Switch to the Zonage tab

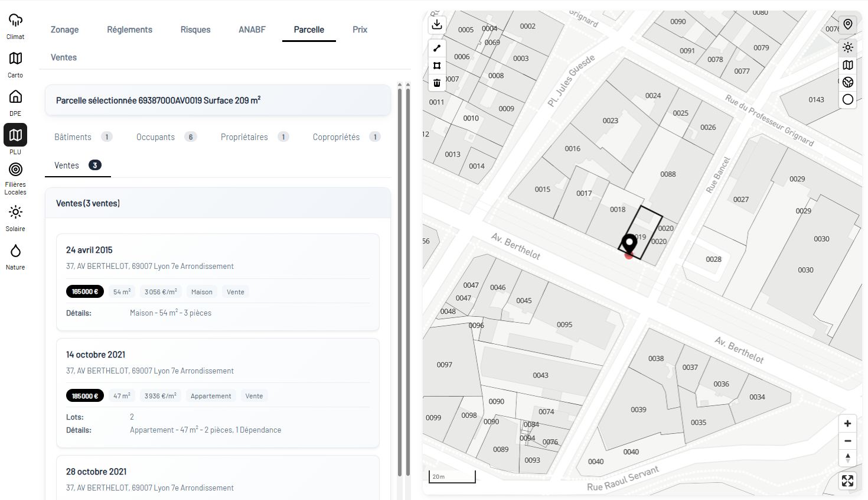coord(64,30)
